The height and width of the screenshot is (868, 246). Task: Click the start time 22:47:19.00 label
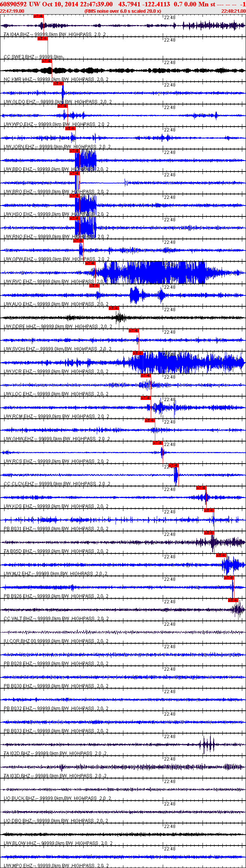point(12,11)
